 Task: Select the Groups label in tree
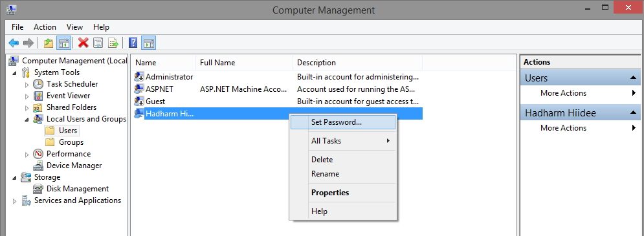tap(71, 142)
